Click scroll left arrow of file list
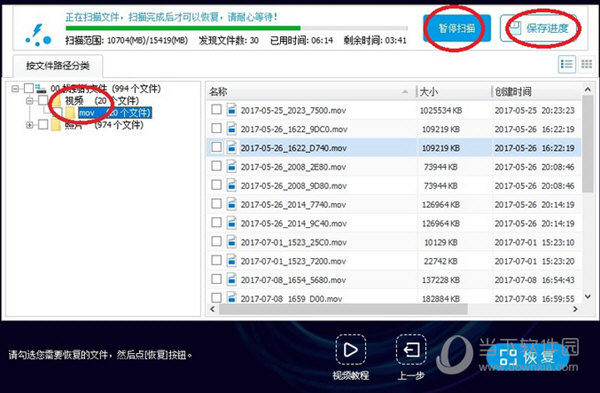 click(213, 309)
